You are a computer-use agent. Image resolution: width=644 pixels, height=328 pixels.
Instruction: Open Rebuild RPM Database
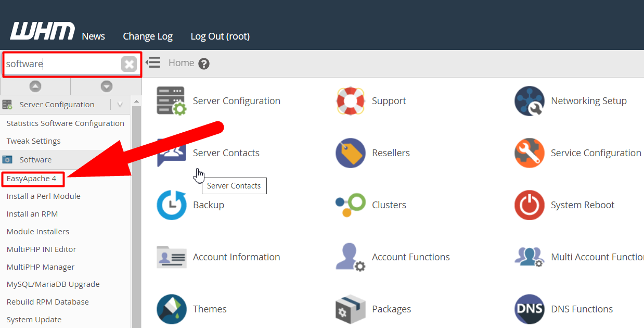[x=47, y=302]
